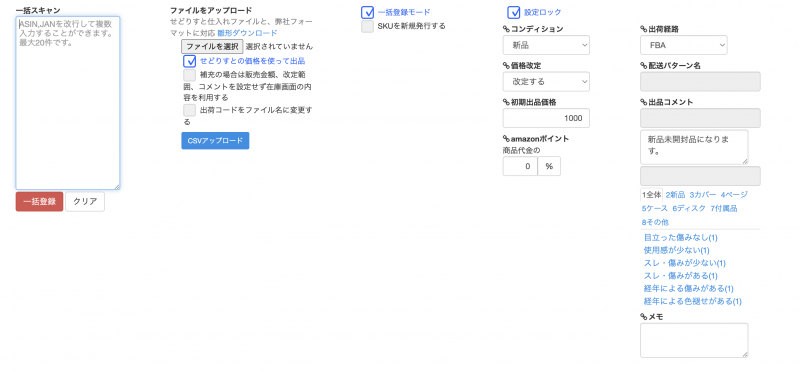
Task: Click the link icon beside 初期出品価格
Action: pyautogui.click(x=506, y=102)
